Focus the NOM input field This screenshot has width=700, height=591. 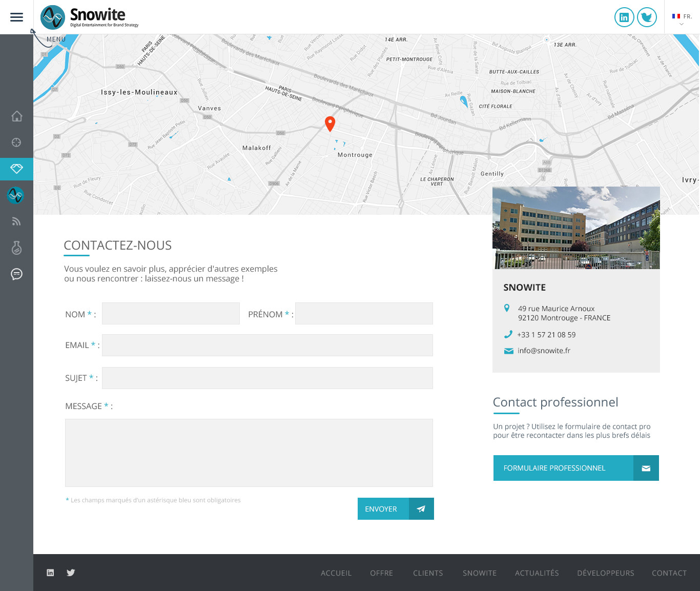pos(171,313)
